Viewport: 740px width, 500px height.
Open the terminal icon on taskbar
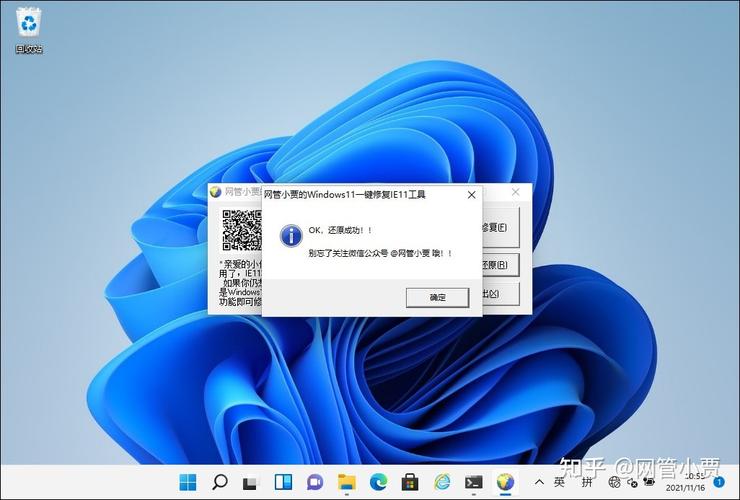[x=473, y=482]
